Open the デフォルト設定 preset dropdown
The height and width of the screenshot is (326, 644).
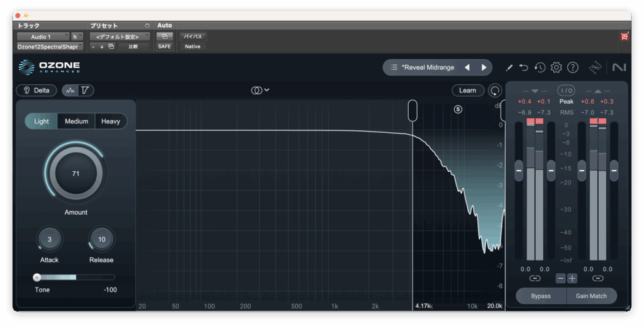coord(119,37)
